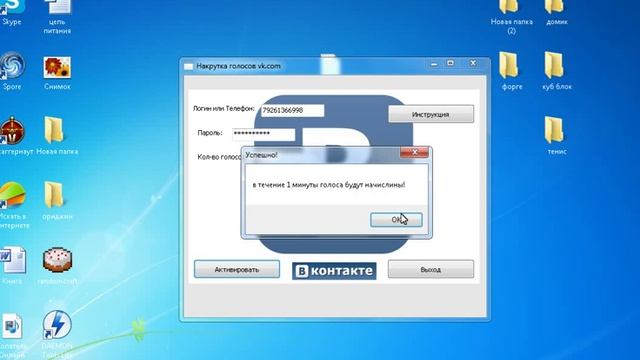Open the Инструкция button

point(431,114)
